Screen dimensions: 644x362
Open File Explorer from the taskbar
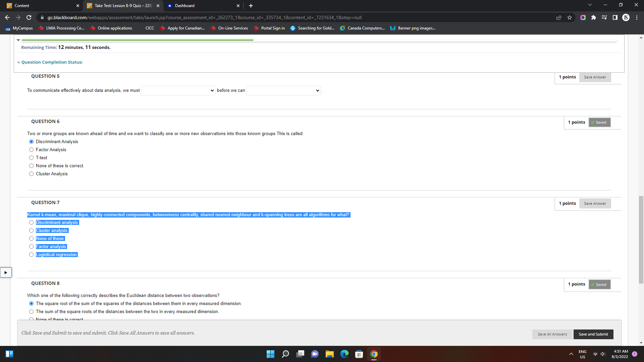tap(329, 354)
